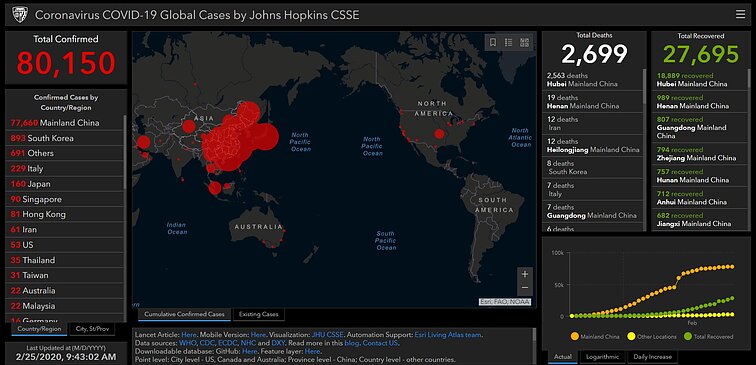
Task: Select 31 Taiwan row
Action: pos(65,275)
